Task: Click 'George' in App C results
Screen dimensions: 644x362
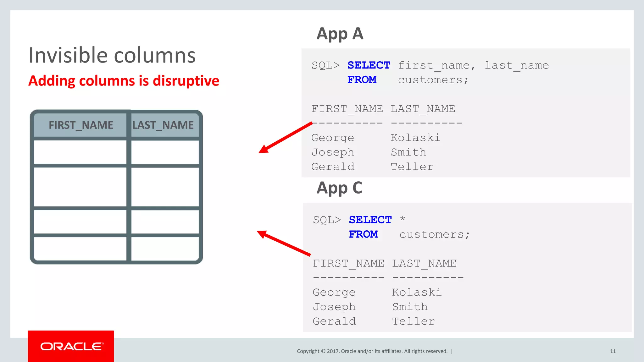Action: pyautogui.click(x=334, y=293)
